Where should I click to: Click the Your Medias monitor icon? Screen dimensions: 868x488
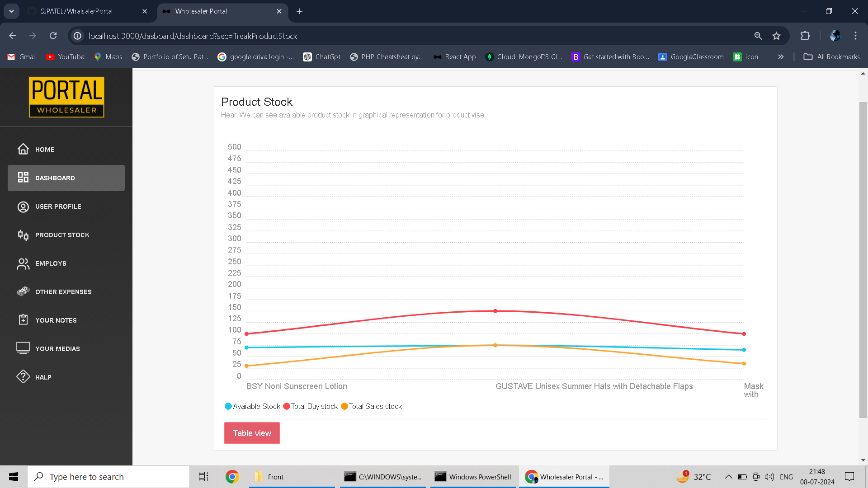pos(23,348)
